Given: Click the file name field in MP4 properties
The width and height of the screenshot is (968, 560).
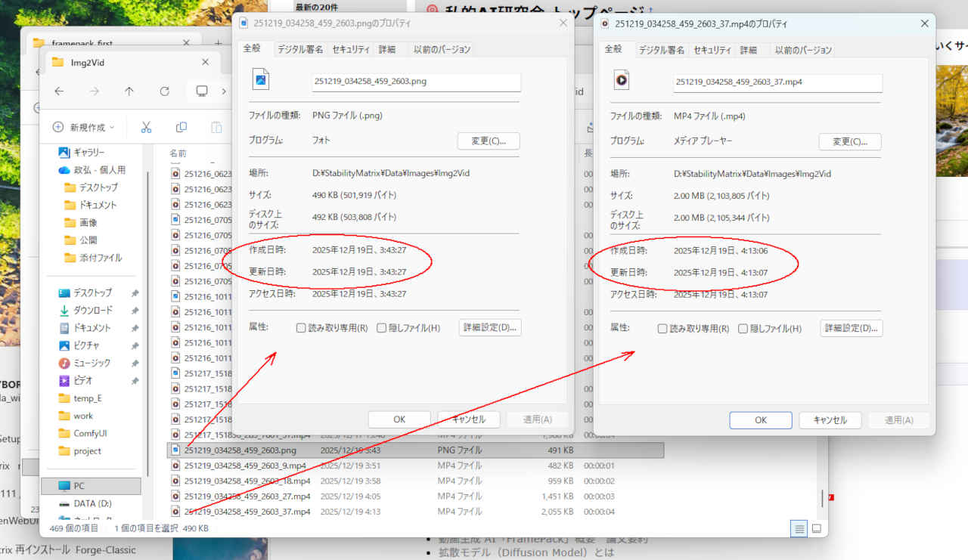Looking at the screenshot, I should coord(777,82).
